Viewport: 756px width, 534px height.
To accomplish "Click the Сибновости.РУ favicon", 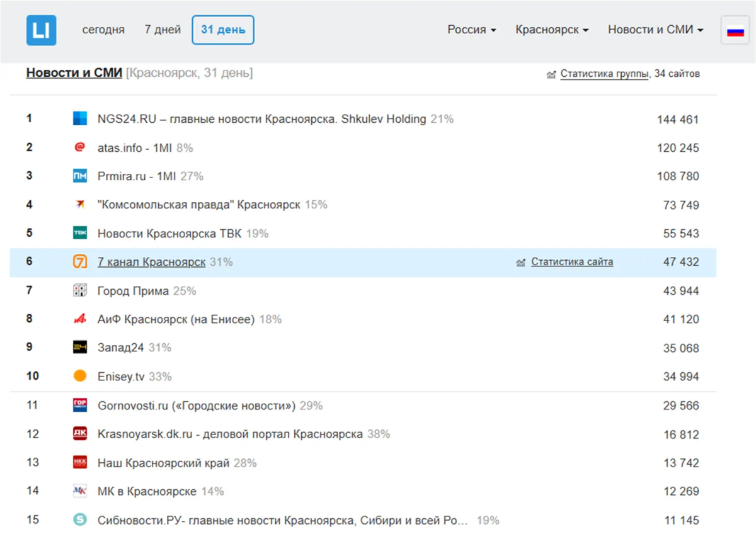I will (x=80, y=520).
